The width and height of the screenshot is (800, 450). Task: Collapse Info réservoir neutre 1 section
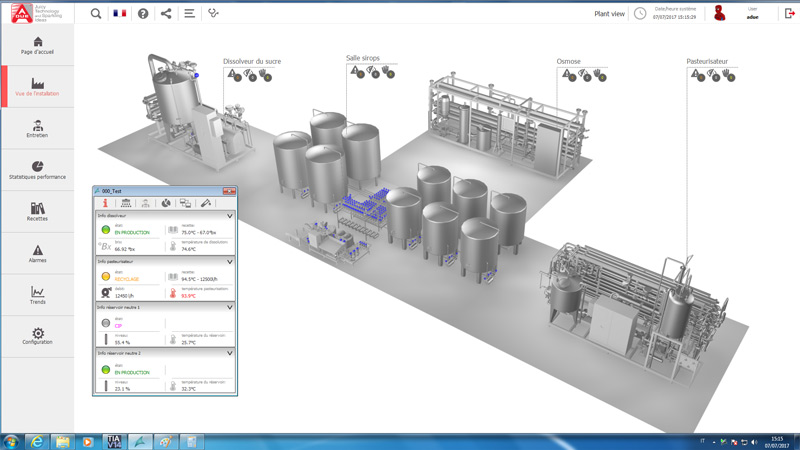(x=230, y=308)
